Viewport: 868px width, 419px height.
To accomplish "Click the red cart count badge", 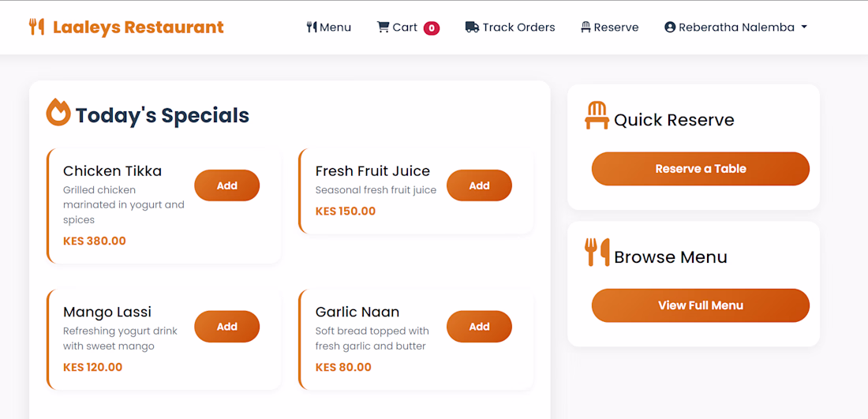I will (432, 28).
